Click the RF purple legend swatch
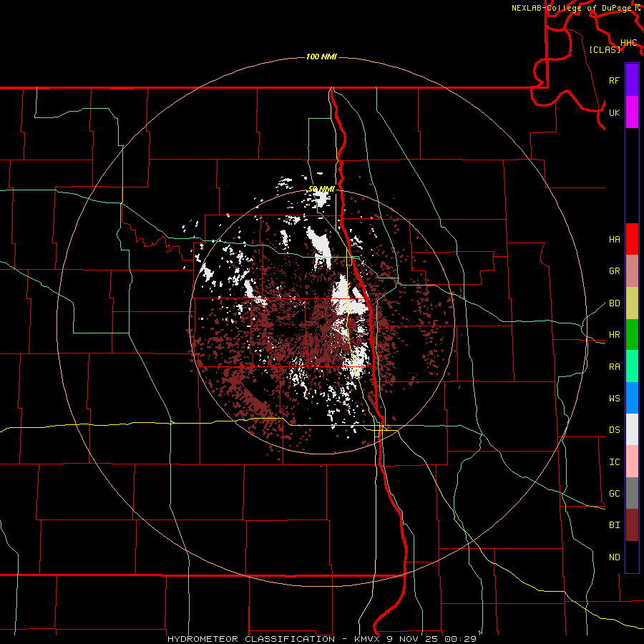 coord(632,80)
